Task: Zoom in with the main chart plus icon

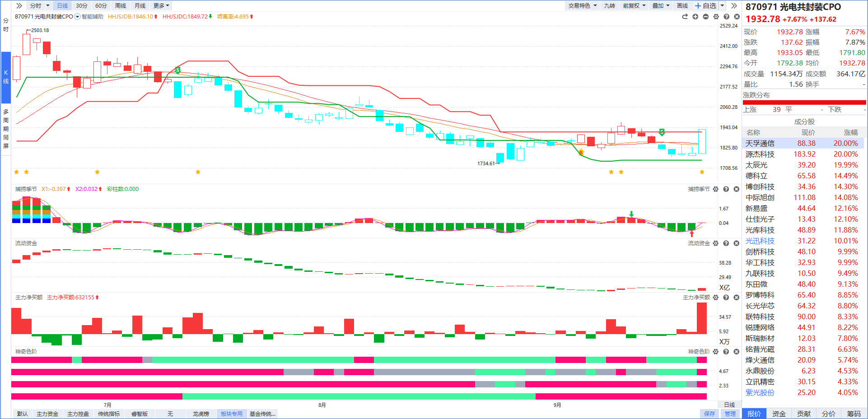Action: click(695, 17)
